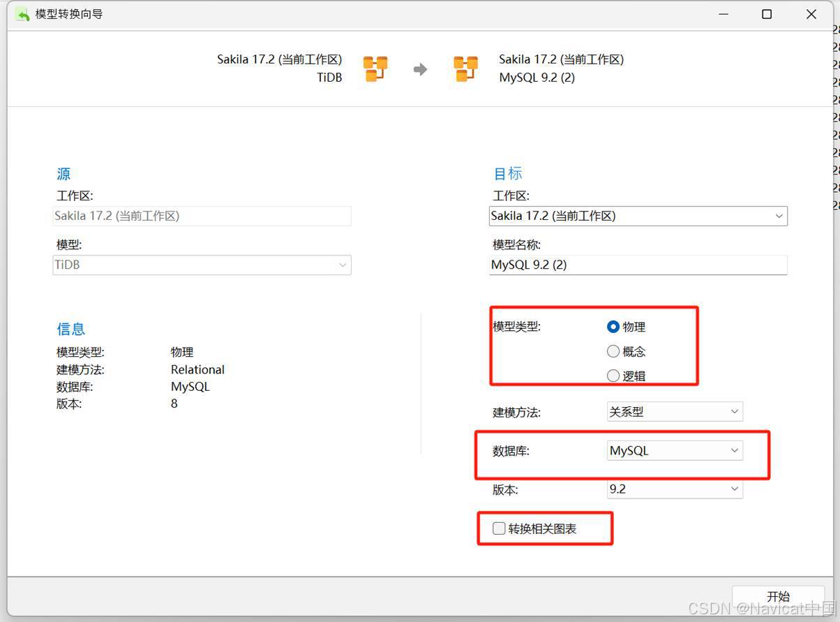840x622 pixels.
Task: Click the 'MySQL' value under 信息
Action: [190, 387]
